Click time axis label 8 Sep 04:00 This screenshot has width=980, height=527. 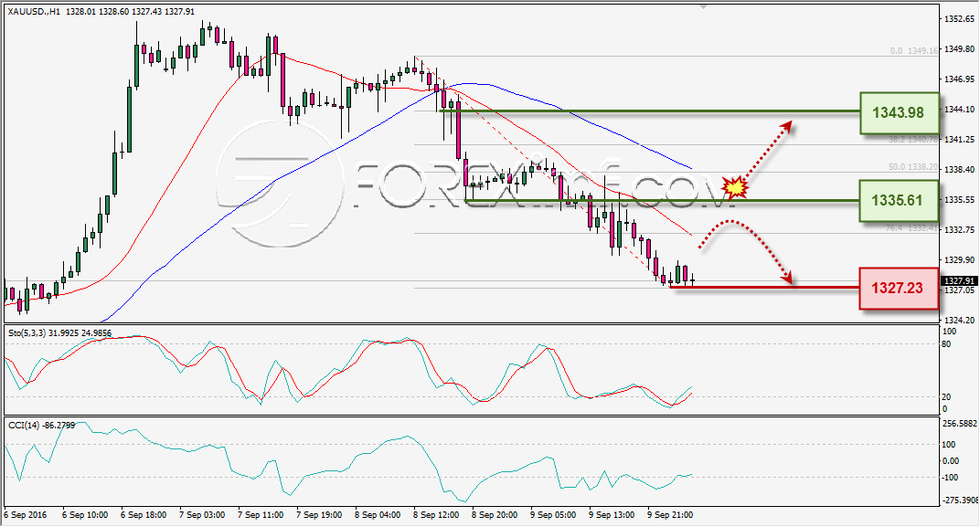click(378, 515)
